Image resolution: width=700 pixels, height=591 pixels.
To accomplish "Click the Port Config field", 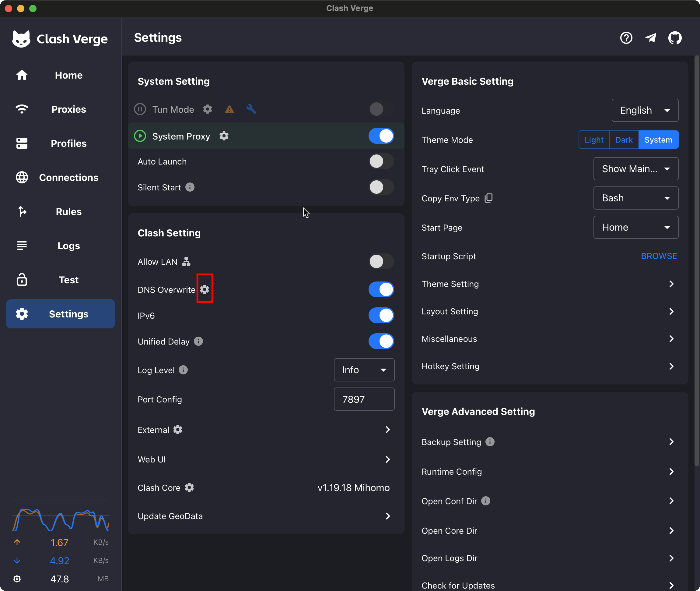I will (x=364, y=399).
